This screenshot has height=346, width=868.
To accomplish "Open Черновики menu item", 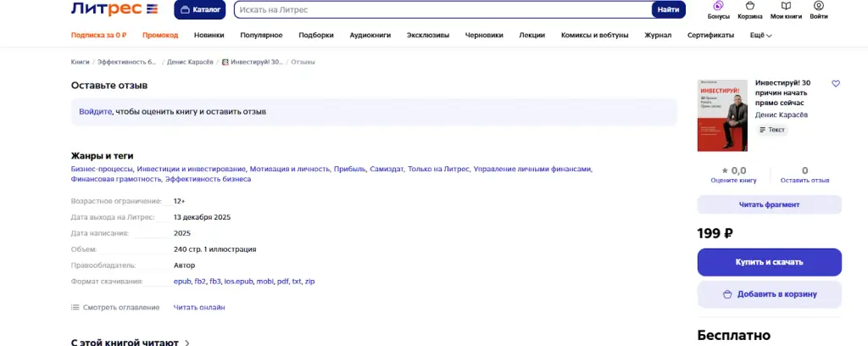I will [x=484, y=35].
